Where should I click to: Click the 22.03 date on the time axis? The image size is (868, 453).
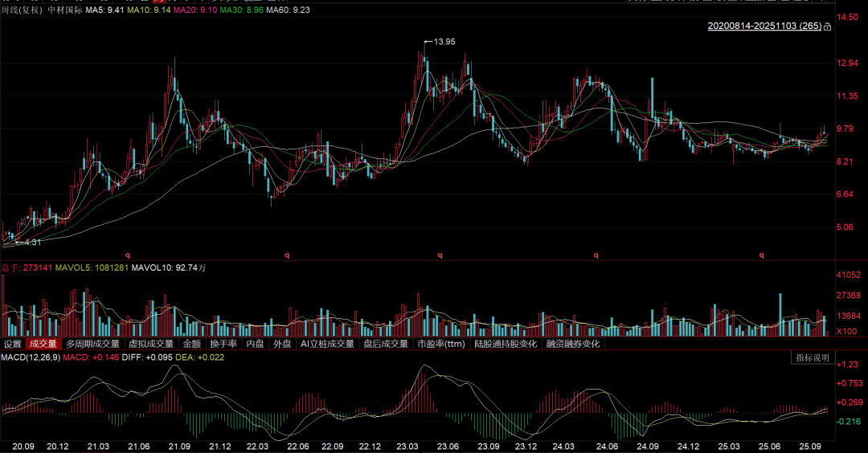coord(257,447)
